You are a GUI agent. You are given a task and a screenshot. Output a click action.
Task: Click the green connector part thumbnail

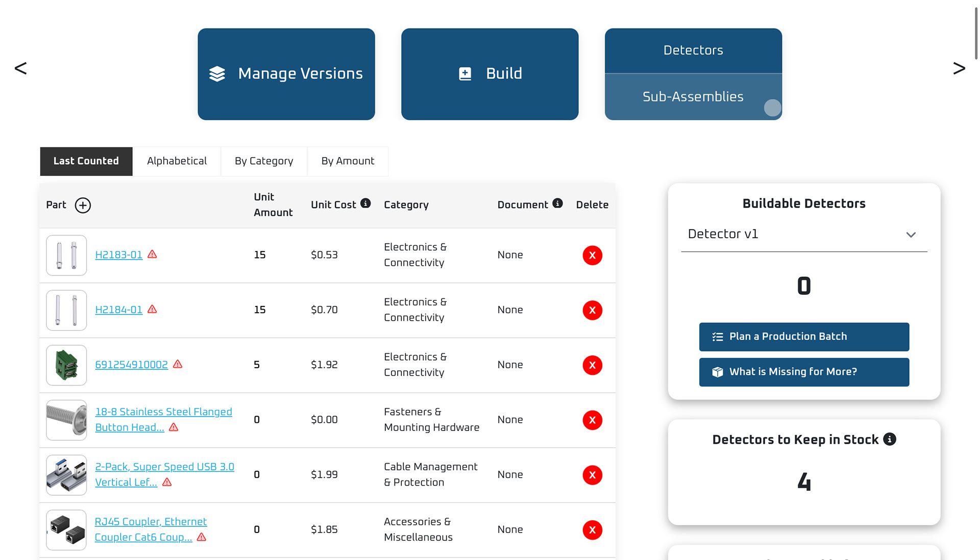tap(66, 365)
